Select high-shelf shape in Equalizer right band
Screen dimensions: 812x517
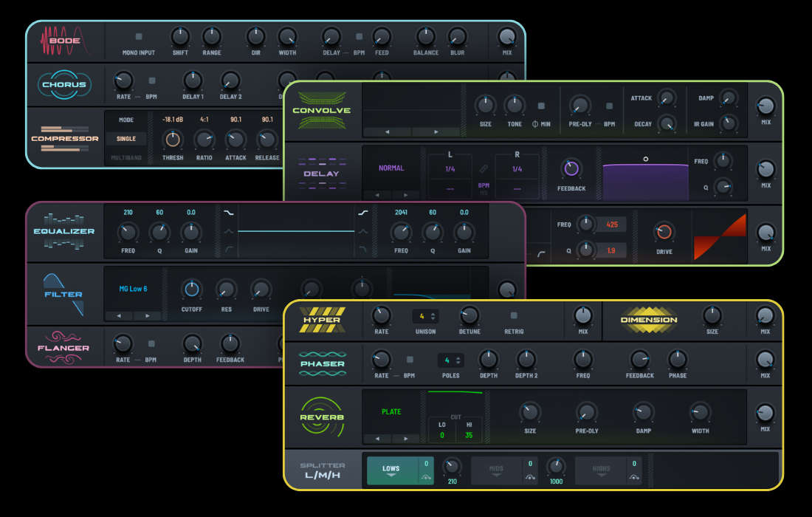click(x=363, y=213)
